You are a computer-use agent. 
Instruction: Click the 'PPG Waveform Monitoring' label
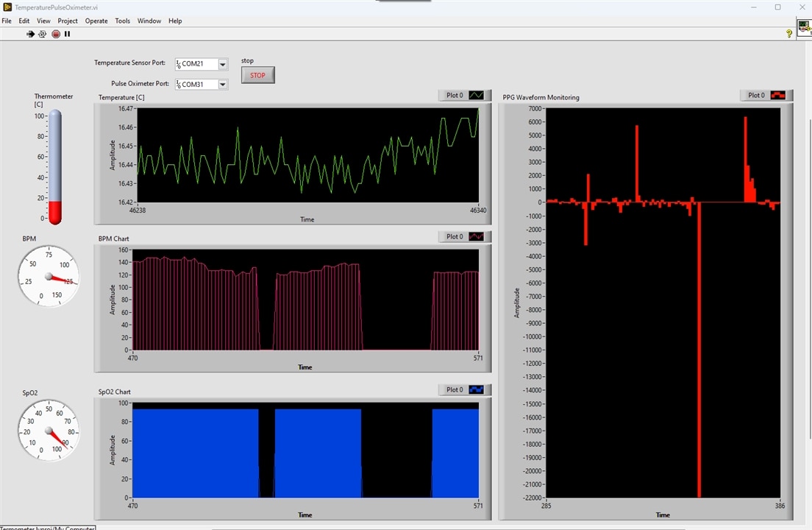point(541,97)
